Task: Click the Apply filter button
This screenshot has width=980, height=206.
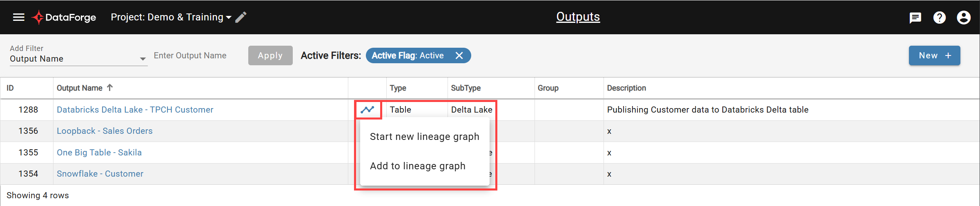Action: [x=270, y=55]
